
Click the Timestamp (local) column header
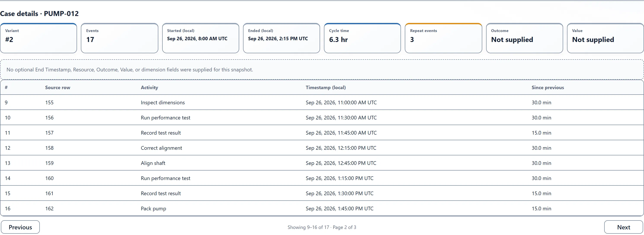click(x=326, y=88)
